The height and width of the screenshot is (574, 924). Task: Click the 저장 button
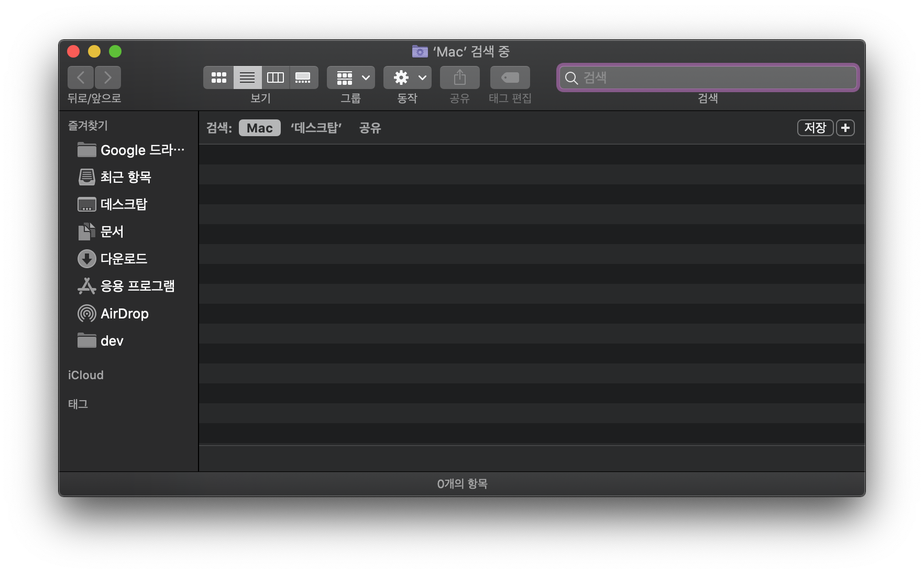(x=815, y=128)
